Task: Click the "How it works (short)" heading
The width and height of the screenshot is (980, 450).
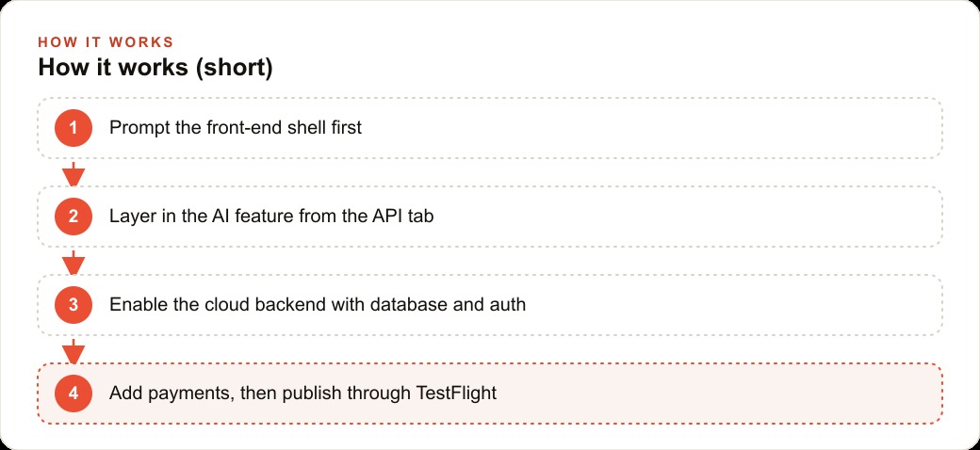Action: 155,68
